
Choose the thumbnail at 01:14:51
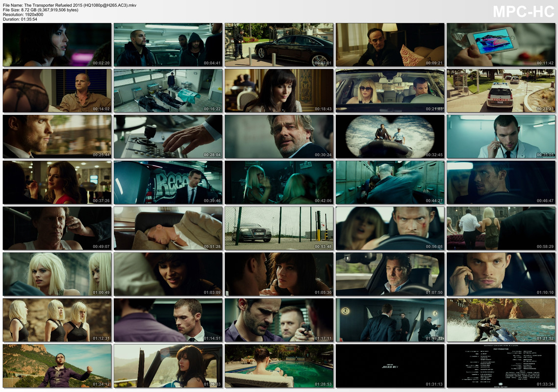168,320
